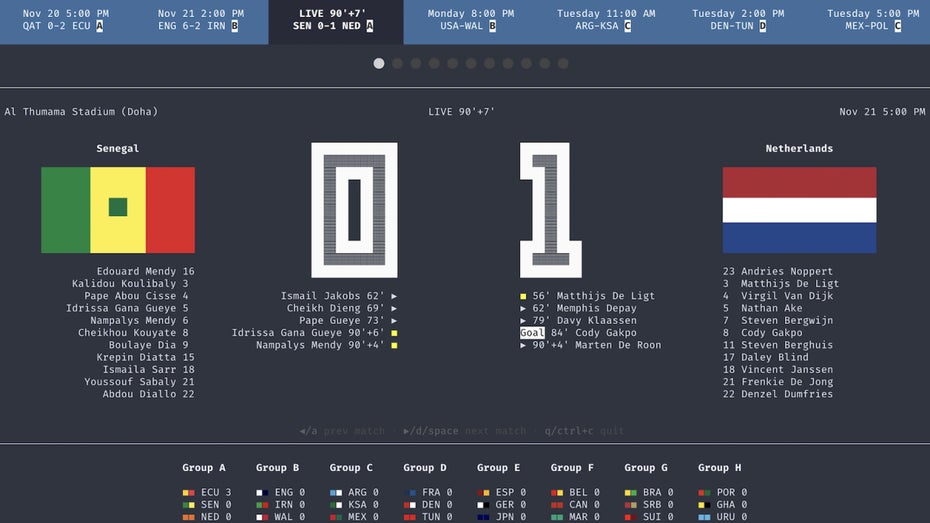Click yellow card icon for Idrissa Gana Gueye 90'+6'
The width and height of the screenshot is (930, 523).
click(394, 333)
